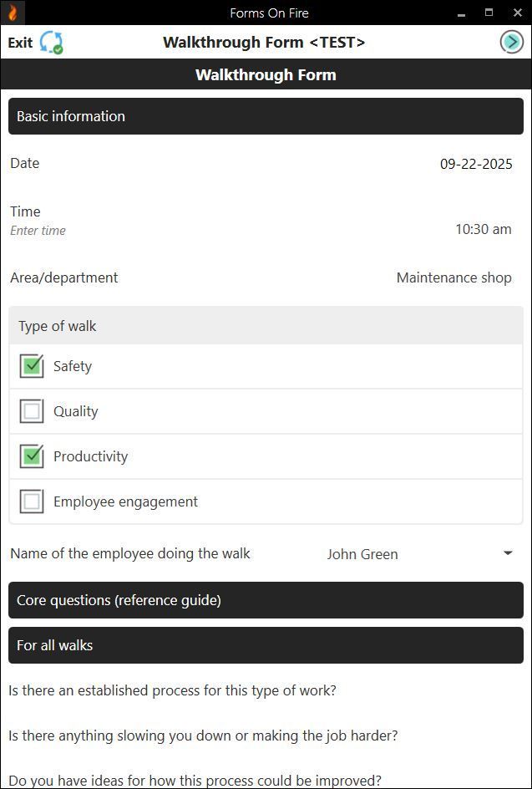Click the Type of walk header
Viewport: 532px width, 789px height.
tap(266, 326)
